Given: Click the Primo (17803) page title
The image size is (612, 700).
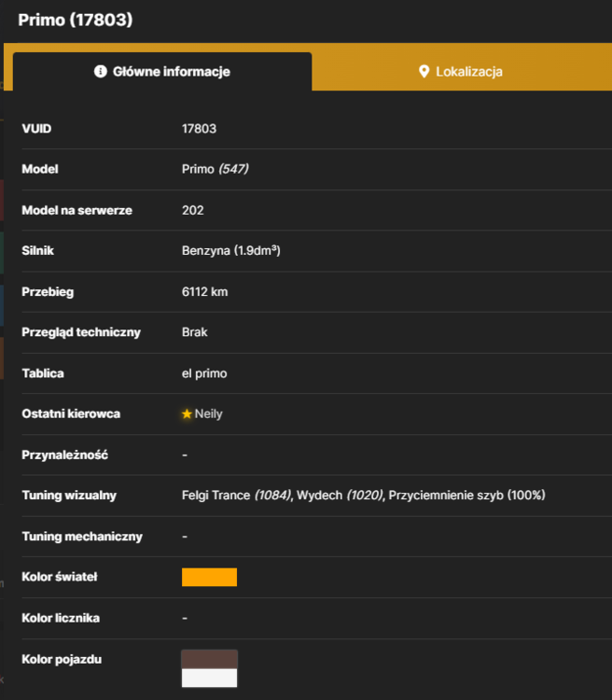Looking at the screenshot, I should (x=76, y=21).
